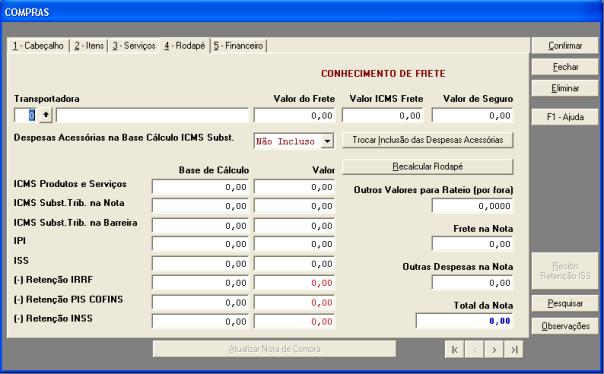Open F1 - Ajuda help button

pos(565,117)
